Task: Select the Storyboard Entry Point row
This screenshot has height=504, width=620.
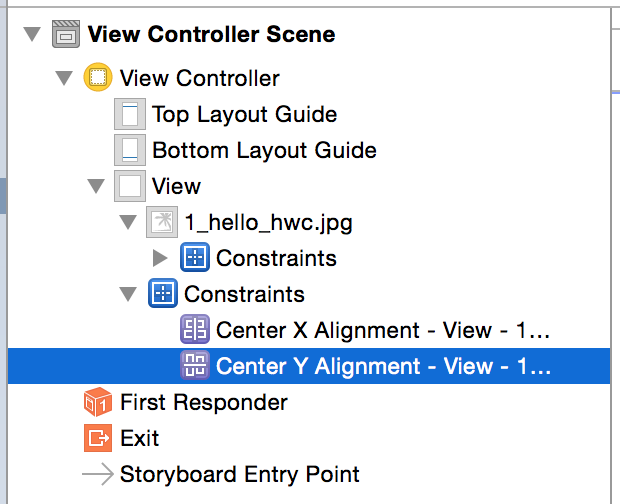Action: point(239,474)
